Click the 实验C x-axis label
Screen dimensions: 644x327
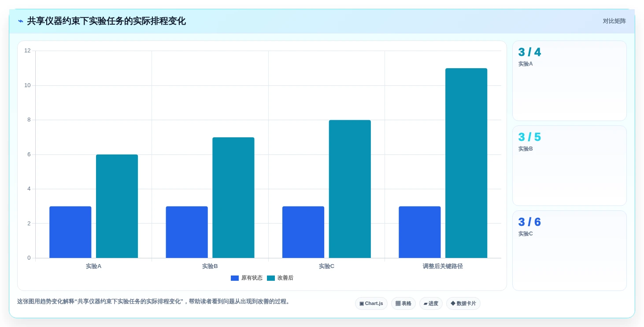326,266
